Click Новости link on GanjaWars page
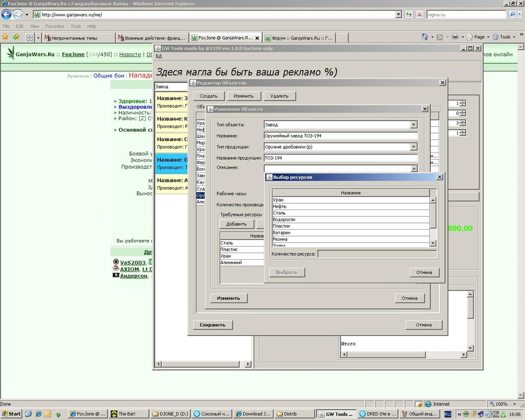The height and width of the screenshot is (420, 525). coord(130,54)
